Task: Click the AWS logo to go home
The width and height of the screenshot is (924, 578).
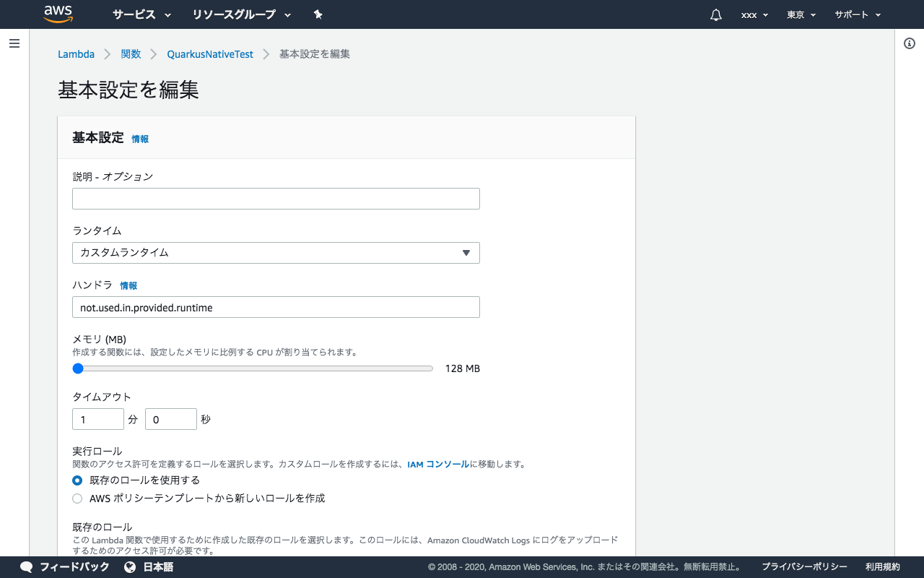Action: tap(58, 14)
